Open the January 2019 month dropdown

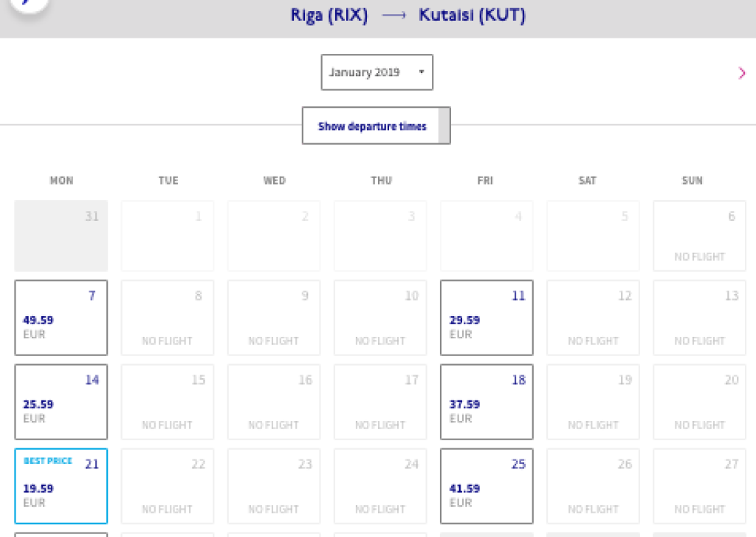[x=377, y=72]
